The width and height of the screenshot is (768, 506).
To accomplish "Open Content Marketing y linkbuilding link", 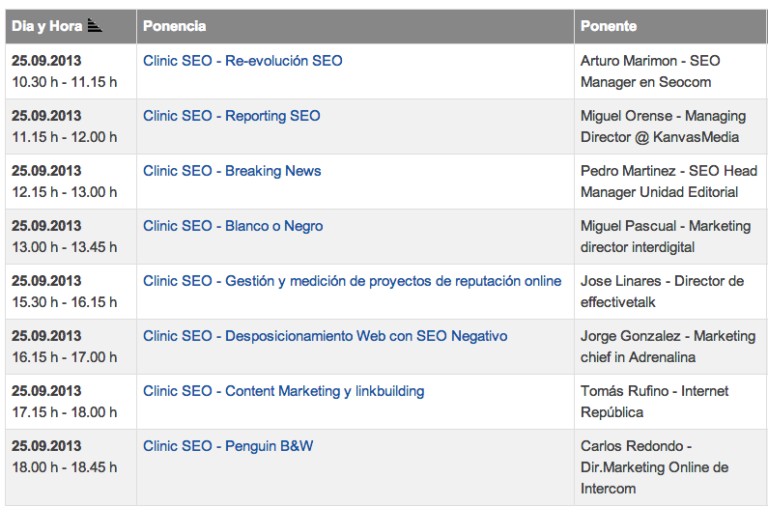I will [284, 391].
